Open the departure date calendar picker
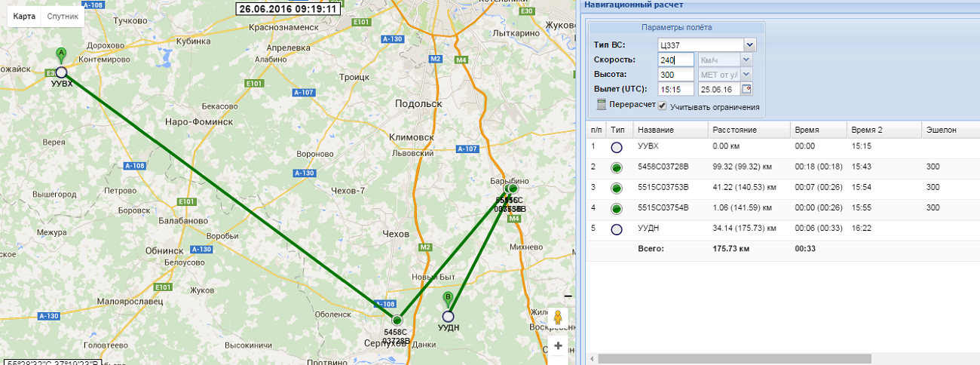 point(746,89)
